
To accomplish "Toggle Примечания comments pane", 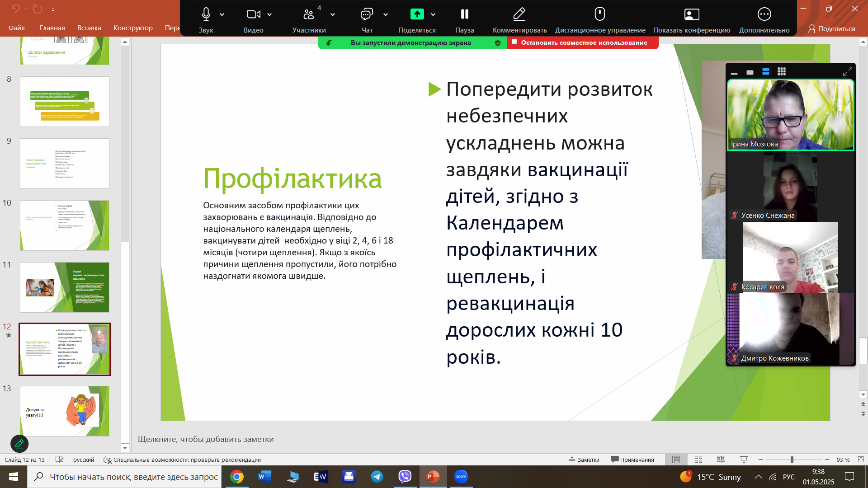I will tap(632, 460).
